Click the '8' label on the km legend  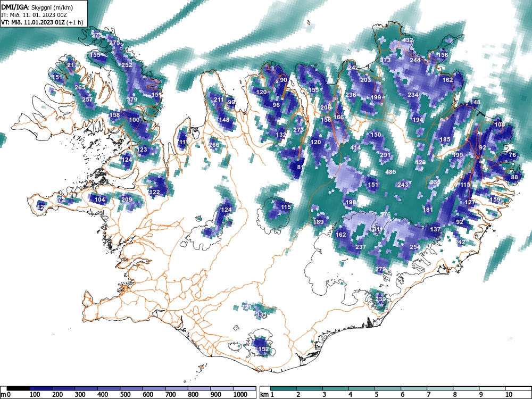click(x=455, y=395)
